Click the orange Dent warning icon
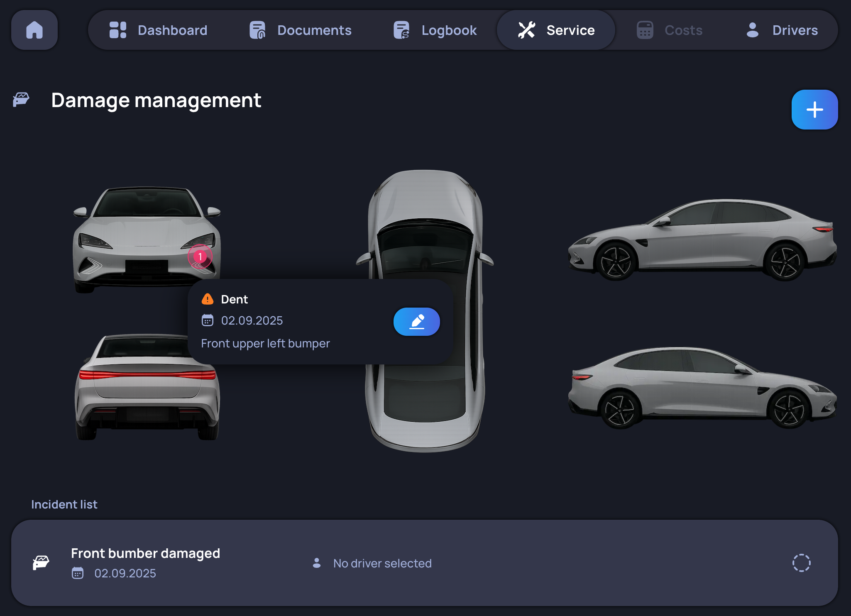This screenshot has height=616, width=851. click(207, 299)
